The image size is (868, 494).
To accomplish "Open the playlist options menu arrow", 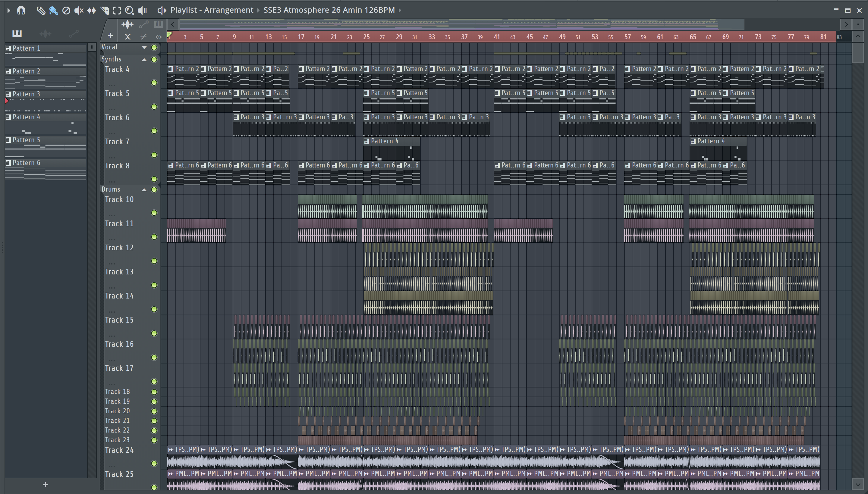I will point(8,11).
